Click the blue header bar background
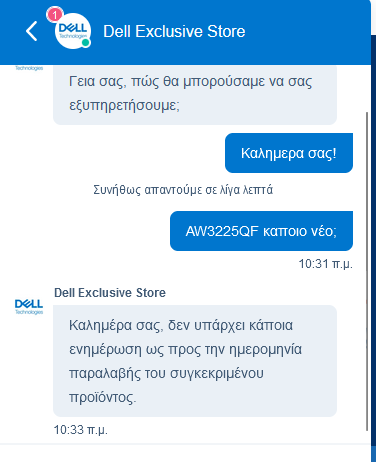Image resolution: width=376 pixels, height=462 pixels. [x=300, y=32]
